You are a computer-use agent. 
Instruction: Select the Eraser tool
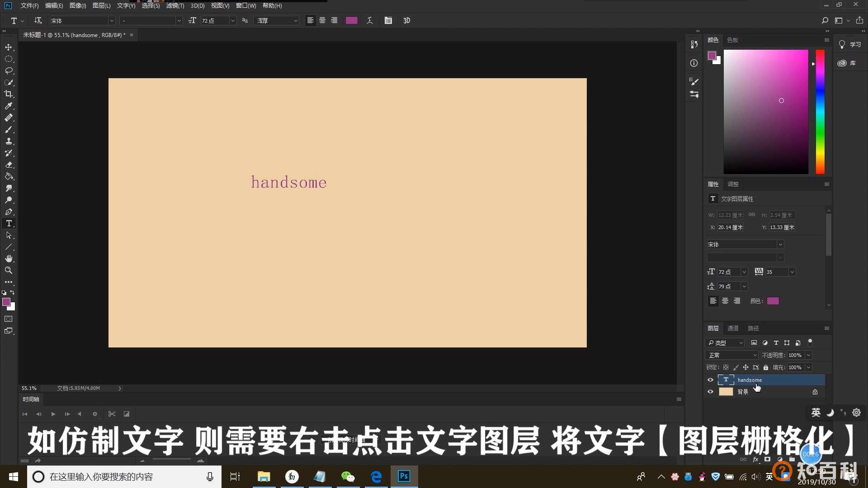(9, 164)
